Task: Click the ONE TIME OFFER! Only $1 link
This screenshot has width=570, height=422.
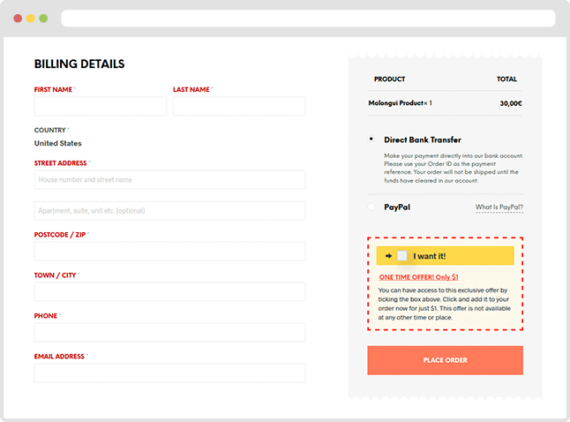Action: pos(418,277)
